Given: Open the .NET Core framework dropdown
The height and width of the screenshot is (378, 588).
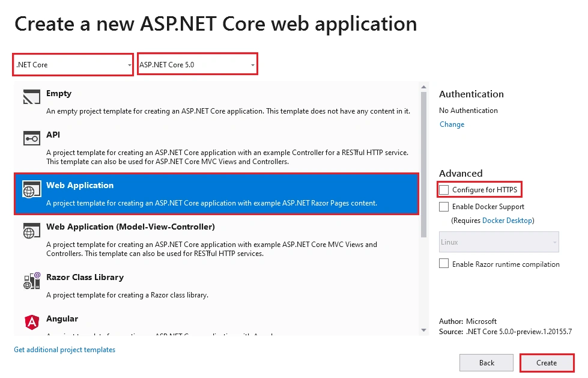Looking at the screenshot, I should pos(73,64).
